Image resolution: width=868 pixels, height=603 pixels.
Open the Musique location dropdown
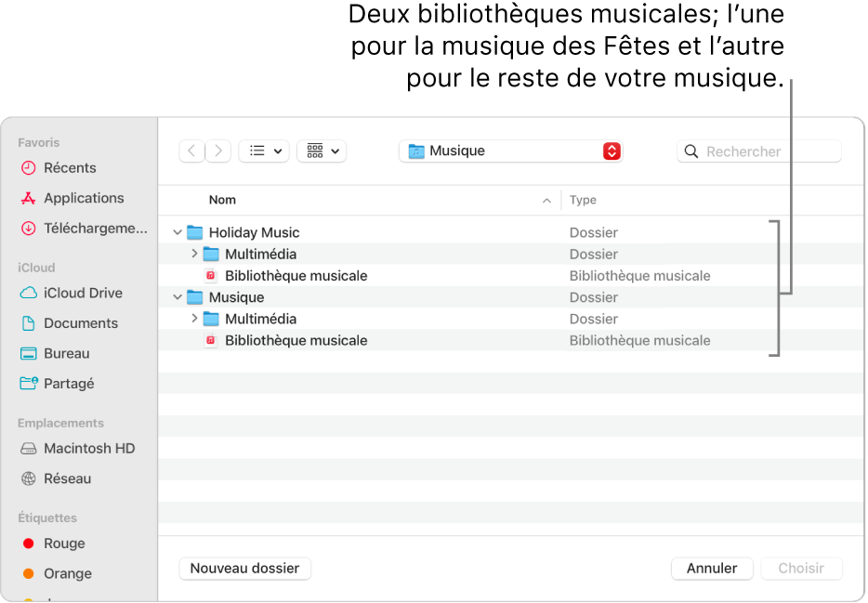pos(509,151)
